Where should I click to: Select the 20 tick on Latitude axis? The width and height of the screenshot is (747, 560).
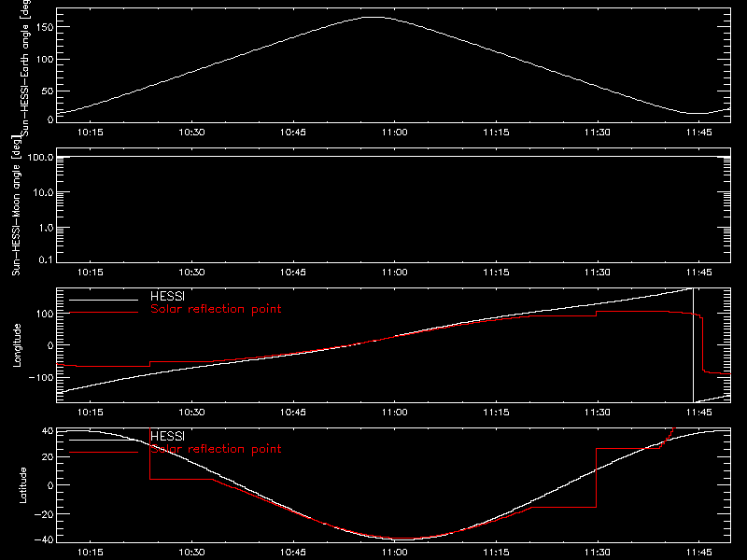pos(49,457)
